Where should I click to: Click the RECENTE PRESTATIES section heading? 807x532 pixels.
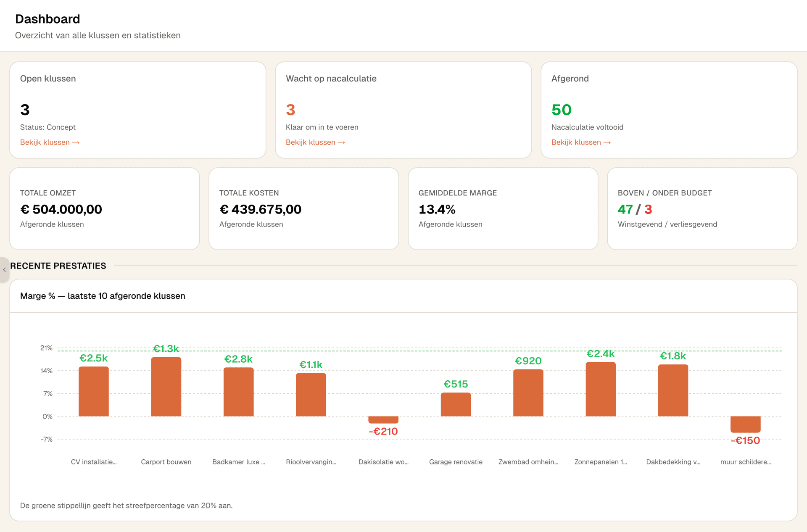(x=58, y=266)
